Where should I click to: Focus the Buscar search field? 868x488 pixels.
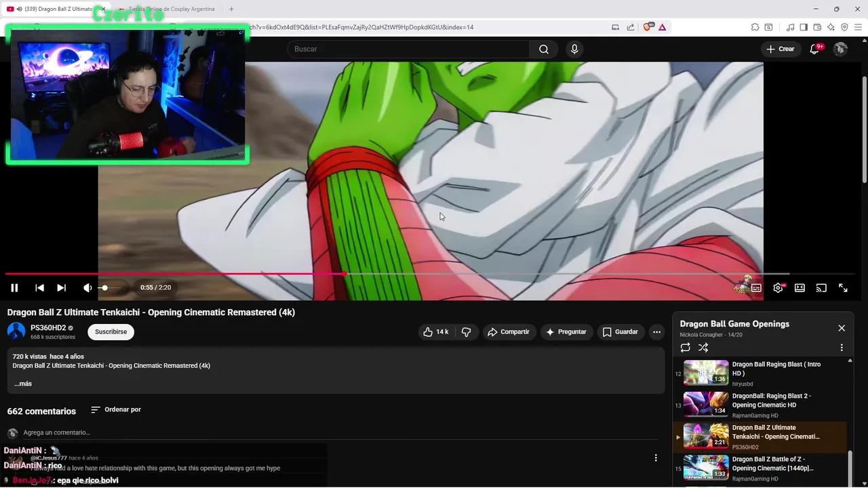[408, 49]
